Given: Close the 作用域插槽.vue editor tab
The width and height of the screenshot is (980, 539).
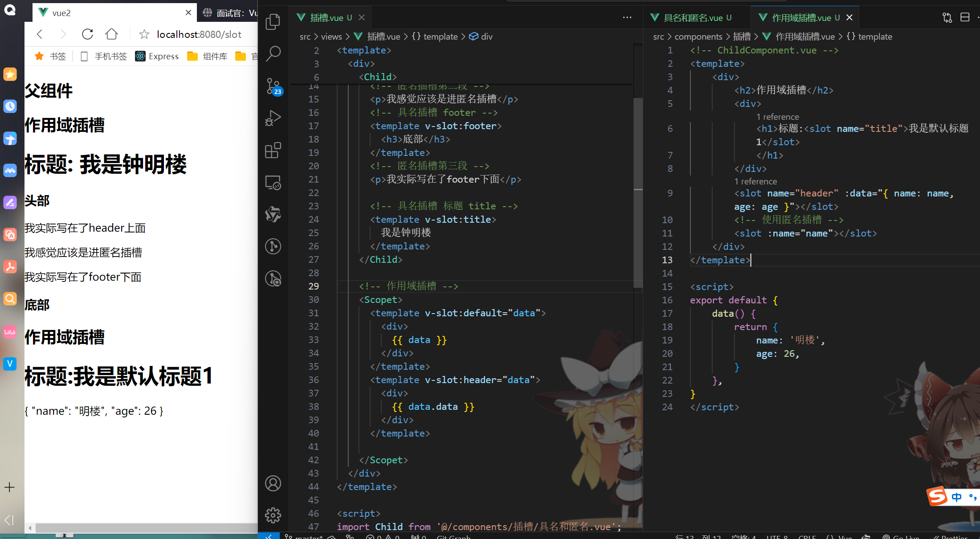Looking at the screenshot, I should coord(849,17).
